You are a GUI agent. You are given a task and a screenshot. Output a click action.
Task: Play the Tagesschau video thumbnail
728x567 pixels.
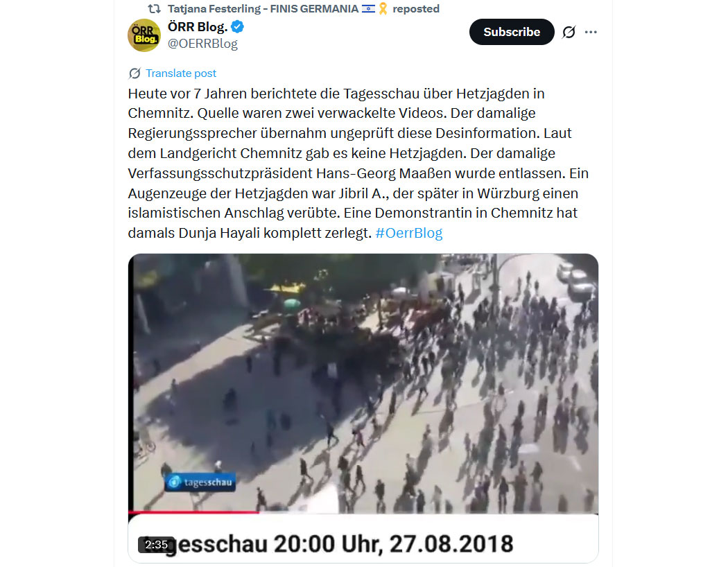pos(363,383)
